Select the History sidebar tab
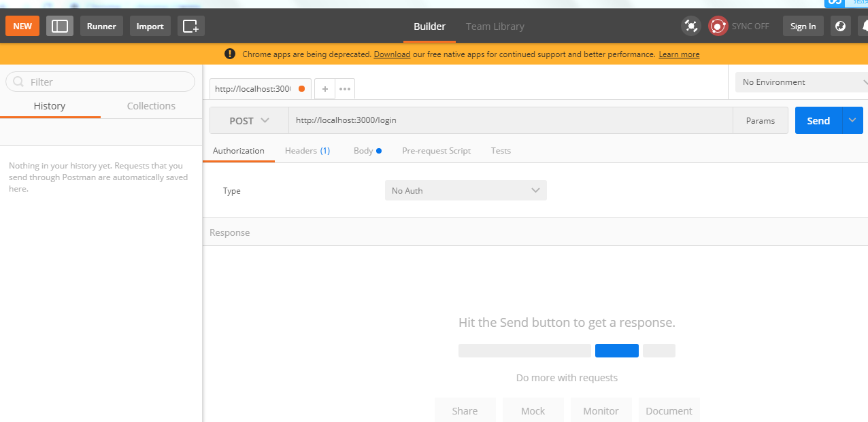The height and width of the screenshot is (422, 868). pyautogui.click(x=50, y=106)
